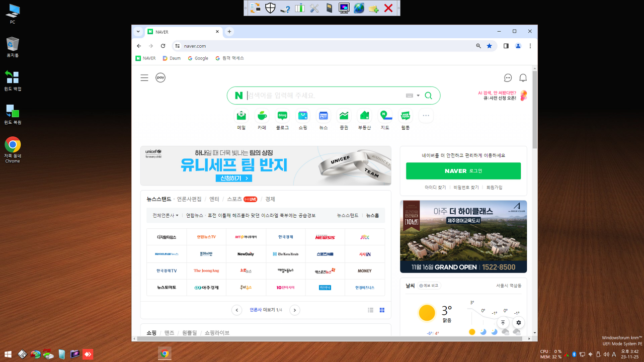Click 아이디 찾기 link
The height and width of the screenshot is (362, 644).
pyautogui.click(x=435, y=187)
